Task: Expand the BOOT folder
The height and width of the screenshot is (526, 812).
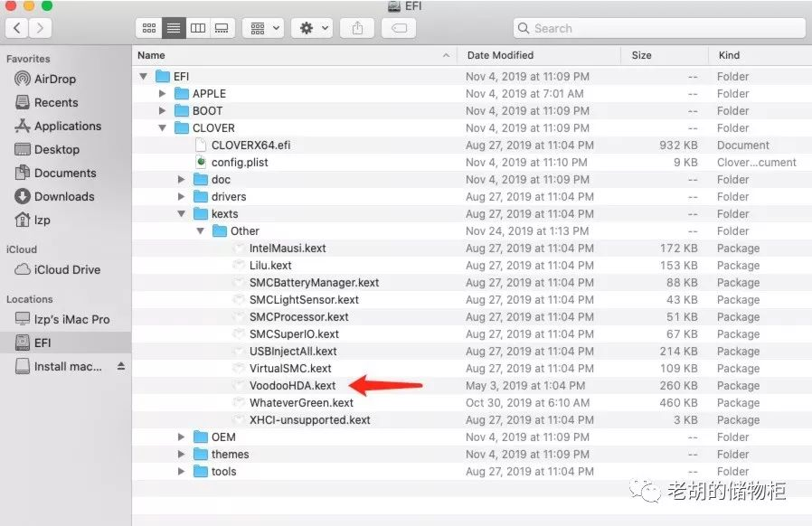Action: click(x=162, y=111)
